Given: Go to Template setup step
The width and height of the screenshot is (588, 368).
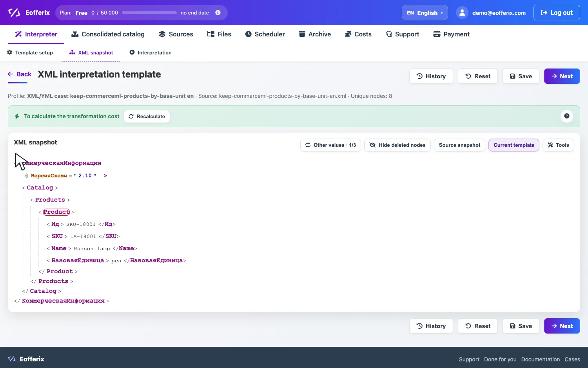Looking at the screenshot, I should pos(30,52).
